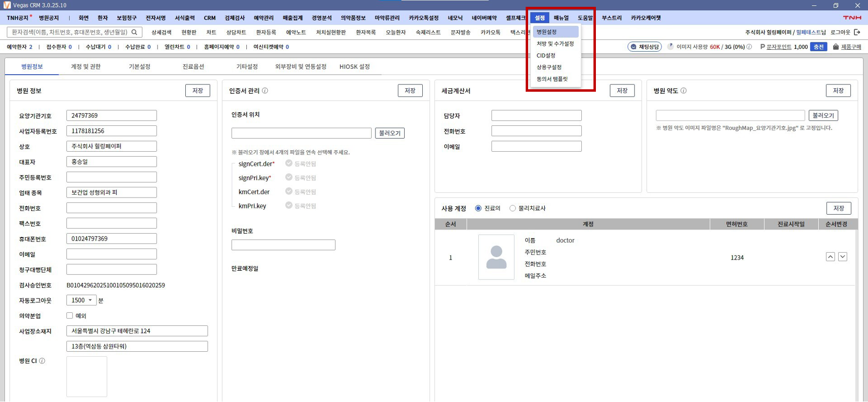Open the 문자포인트 link
Viewport: 868px width, 402px height.
click(x=779, y=47)
